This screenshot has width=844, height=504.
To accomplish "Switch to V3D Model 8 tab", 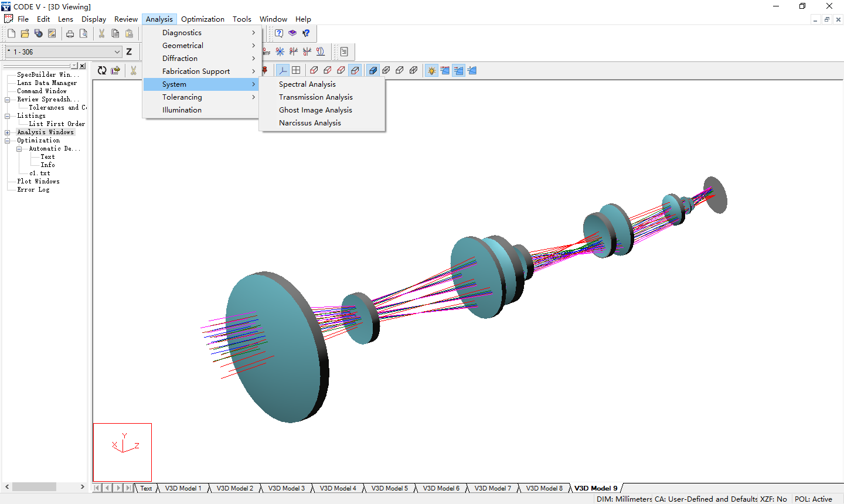I will click(x=544, y=488).
